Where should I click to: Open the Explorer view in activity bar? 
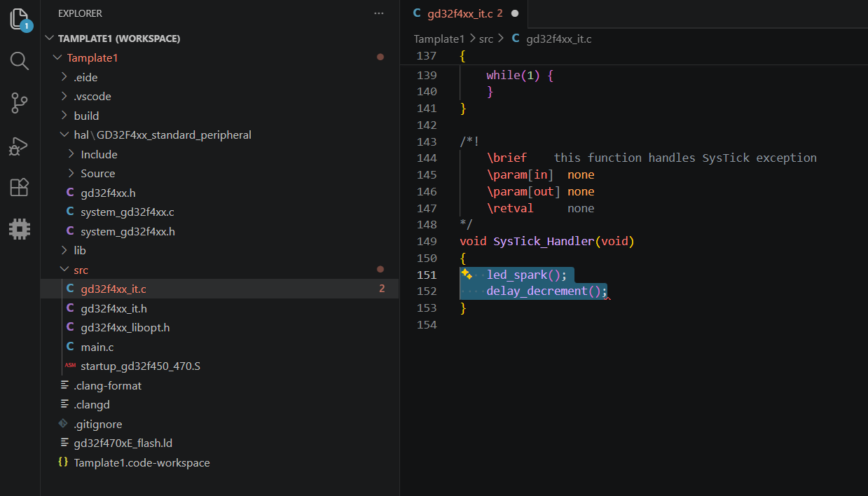tap(20, 20)
